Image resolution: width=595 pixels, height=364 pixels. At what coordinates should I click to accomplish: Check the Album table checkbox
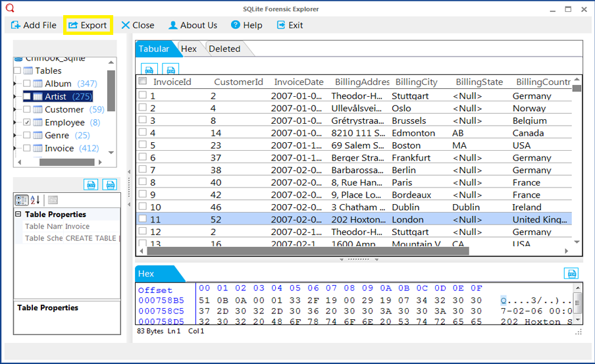pyautogui.click(x=27, y=84)
